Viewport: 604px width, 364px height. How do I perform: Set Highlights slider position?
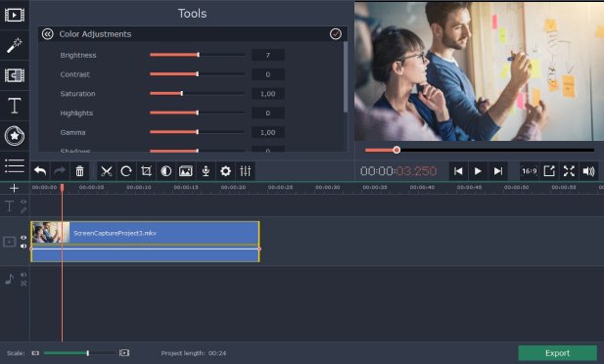pyautogui.click(x=197, y=113)
